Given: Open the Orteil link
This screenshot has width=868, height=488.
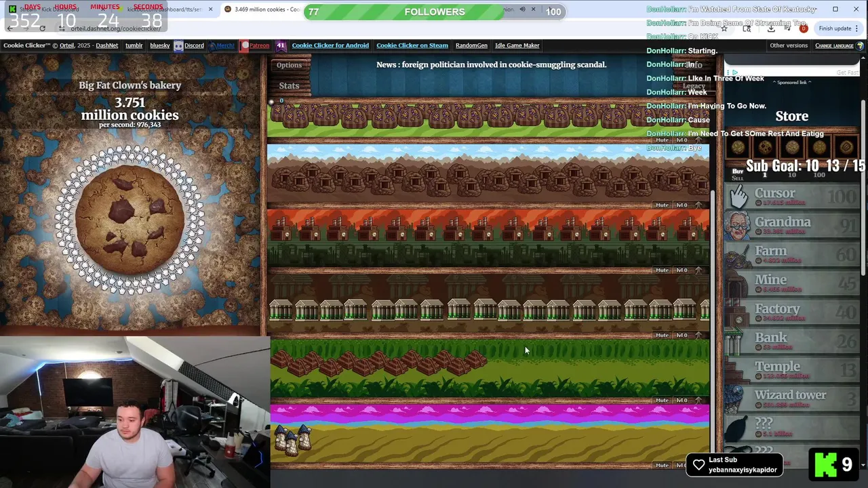Looking at the screenshot, I should tap(66, 45).
